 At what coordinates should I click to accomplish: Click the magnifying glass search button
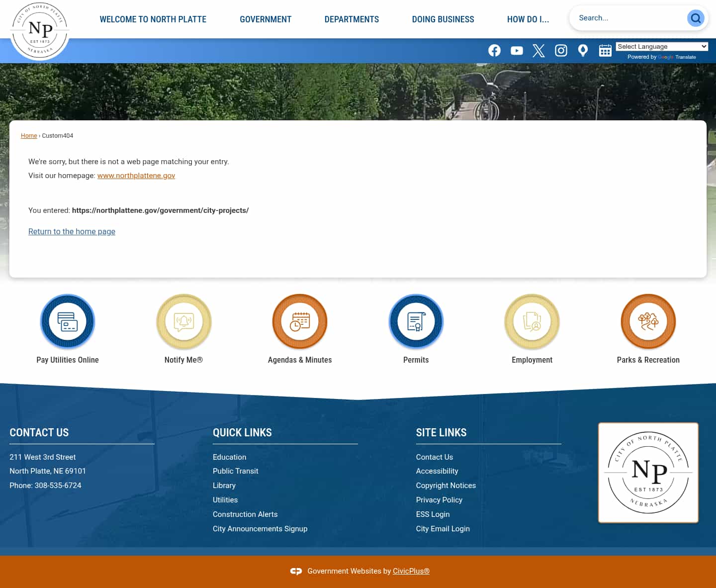[x=696, y=18]
